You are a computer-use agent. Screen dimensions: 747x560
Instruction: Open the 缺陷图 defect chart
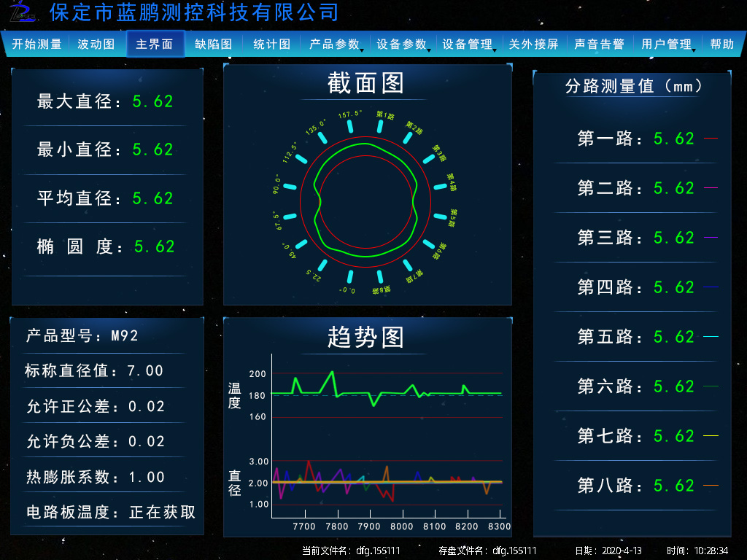[213, 44]
